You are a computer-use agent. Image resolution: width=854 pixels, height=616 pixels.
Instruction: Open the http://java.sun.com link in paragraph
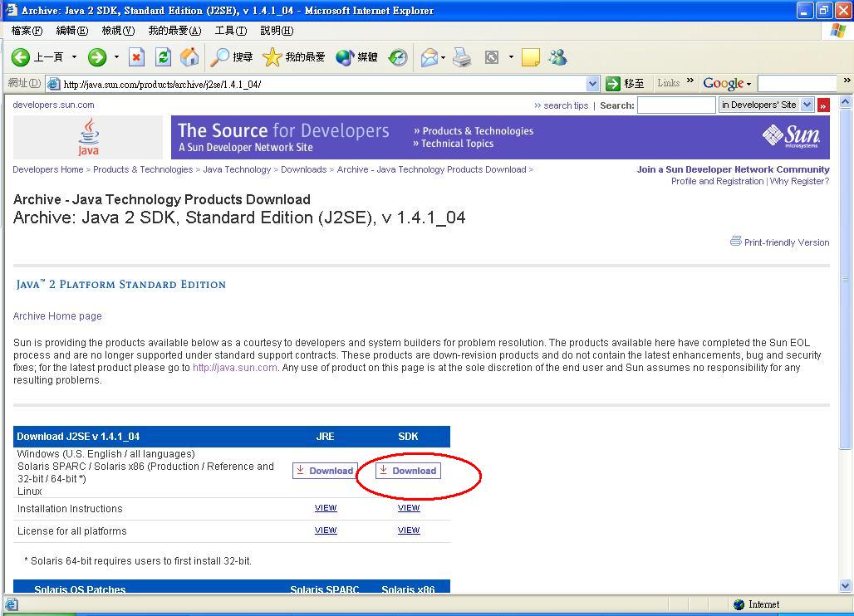(x=235, y=367)
